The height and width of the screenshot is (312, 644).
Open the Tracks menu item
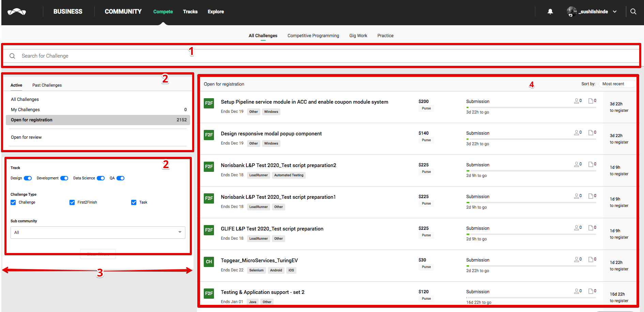[x=190, y=12]
